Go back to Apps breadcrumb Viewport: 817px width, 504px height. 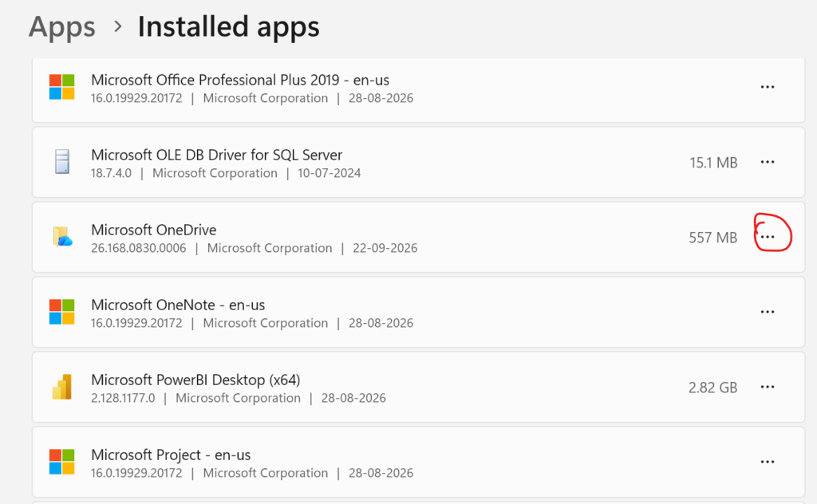62,26
